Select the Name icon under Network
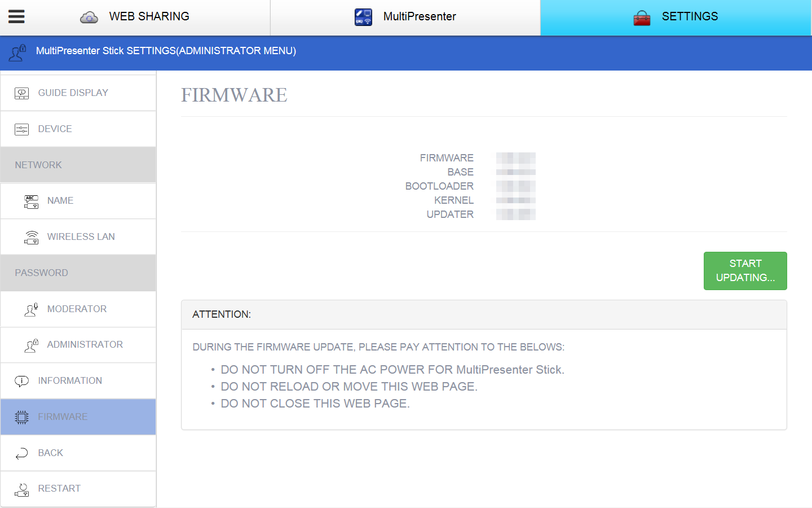 pos(31,202)
